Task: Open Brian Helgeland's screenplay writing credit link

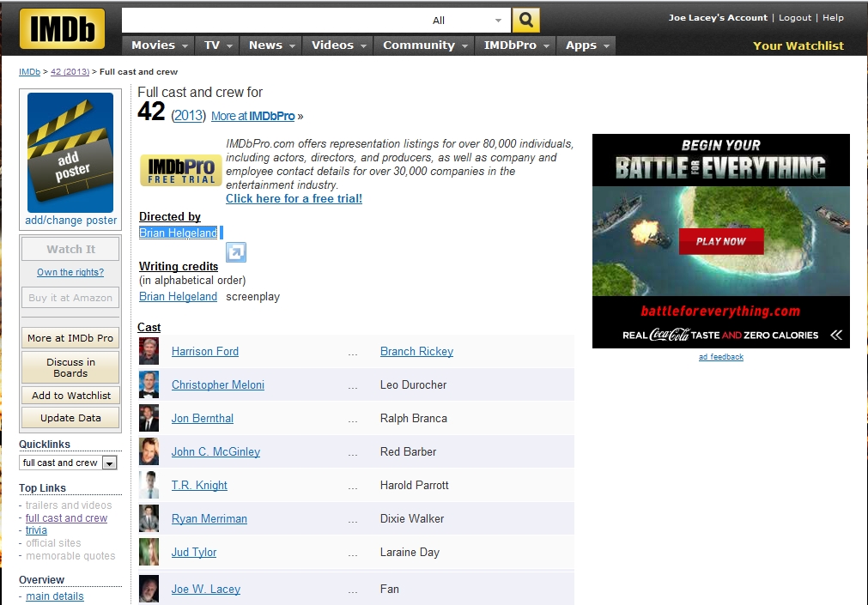Action: click(179, 297)
